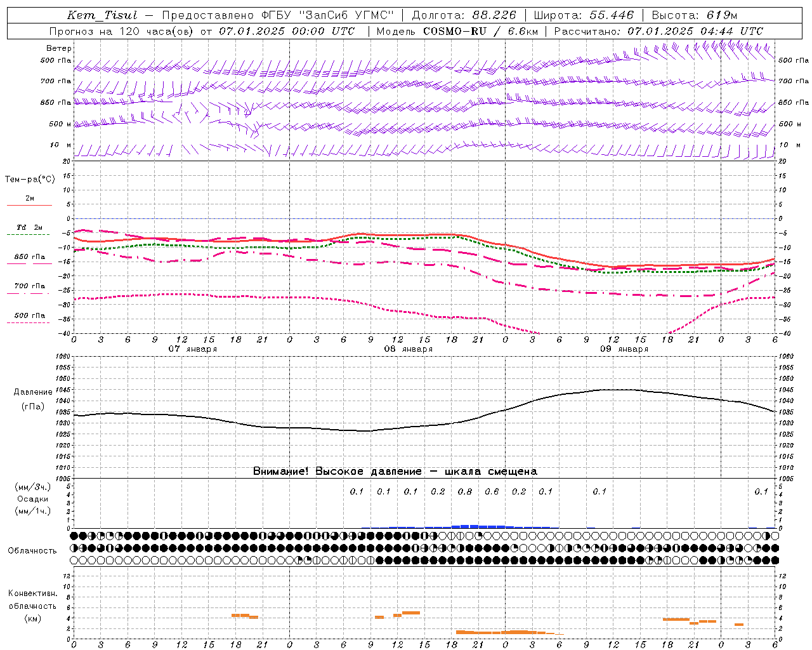Click the "Тем-ра(°C)" temperature panel label
Screen dimensions: 812x650
(30, 180)
